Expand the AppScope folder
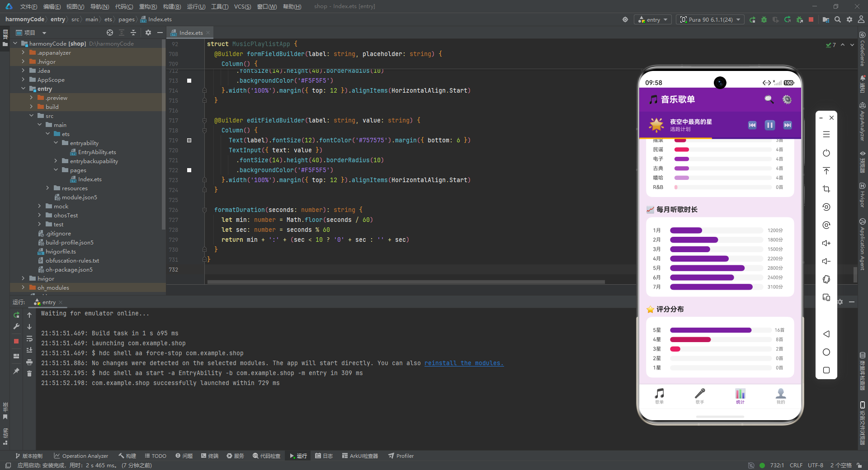Image resolution: width=868 pixels, height=470 pixels. 23,80
